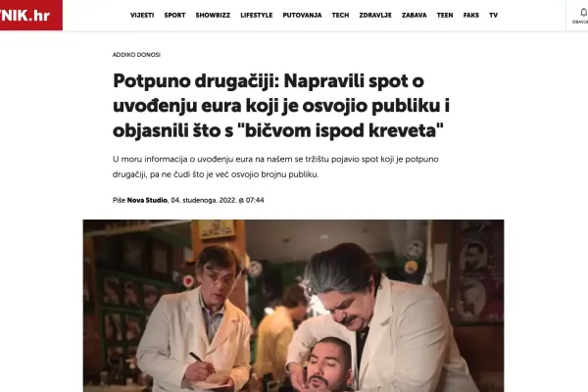Click the Nova Studio author link
The height and width of the screenshot is (392, 588).
pos(147,200)
